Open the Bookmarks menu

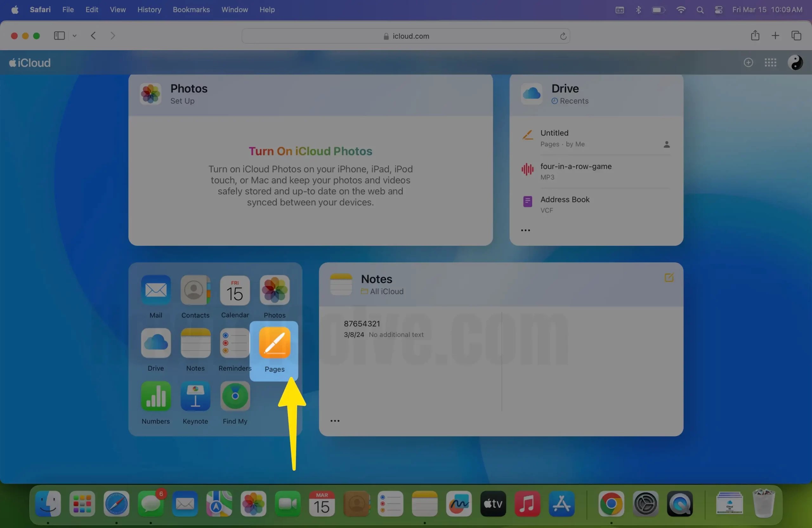click(191, 10)
